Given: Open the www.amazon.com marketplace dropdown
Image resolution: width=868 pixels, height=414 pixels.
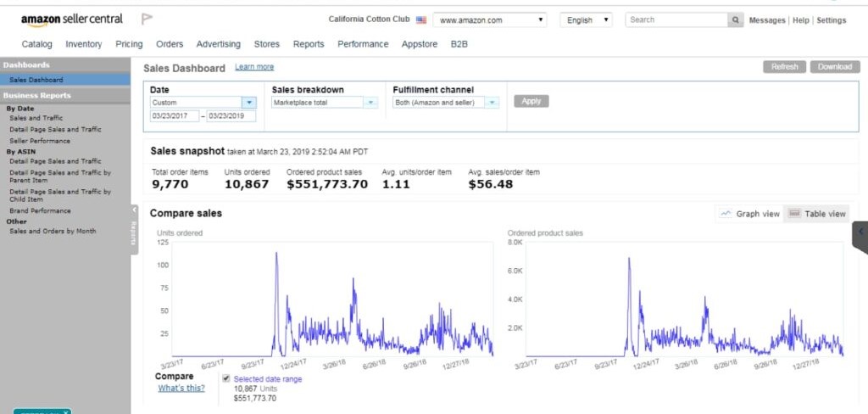Looking at the screenshot, I should [490, 20].
